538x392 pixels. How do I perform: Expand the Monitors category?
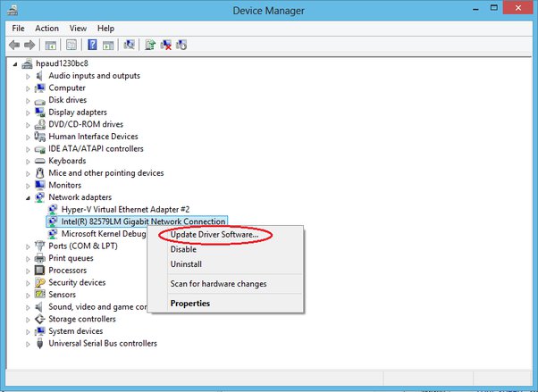tap(28, 186)
